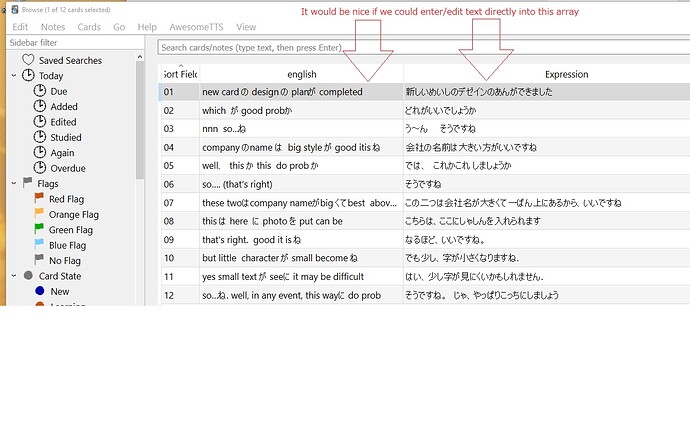Screen dimensions: 690x434
Task: Select the "company のname は big style" cell
Action: coord(301,147)
